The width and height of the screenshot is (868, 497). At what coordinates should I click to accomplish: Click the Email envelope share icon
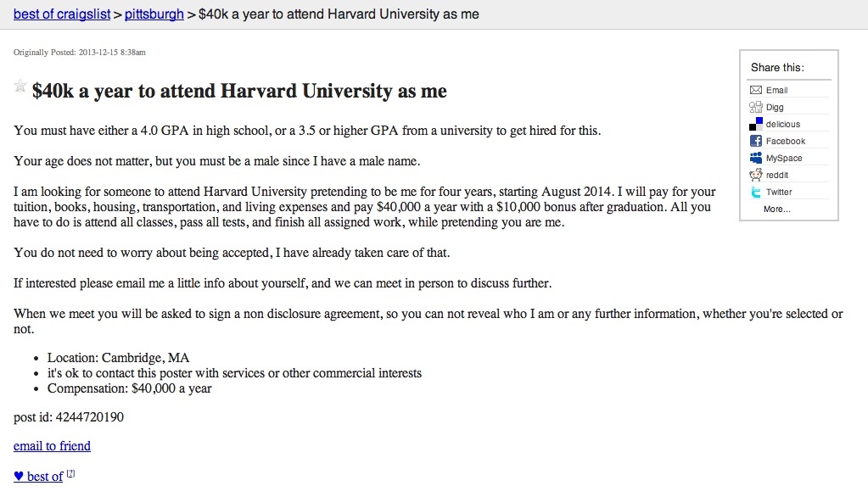click(755, 90)
